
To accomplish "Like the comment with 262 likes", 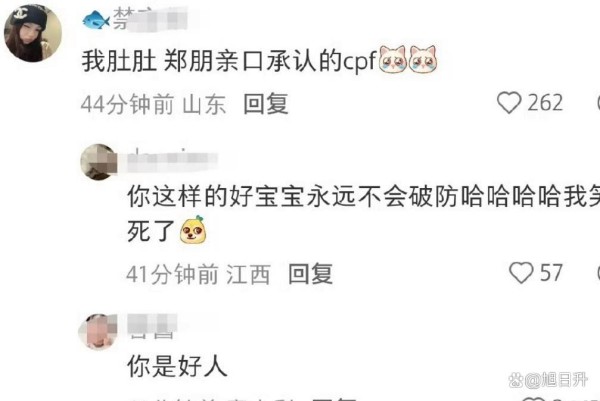I will (x=509, y=103).
